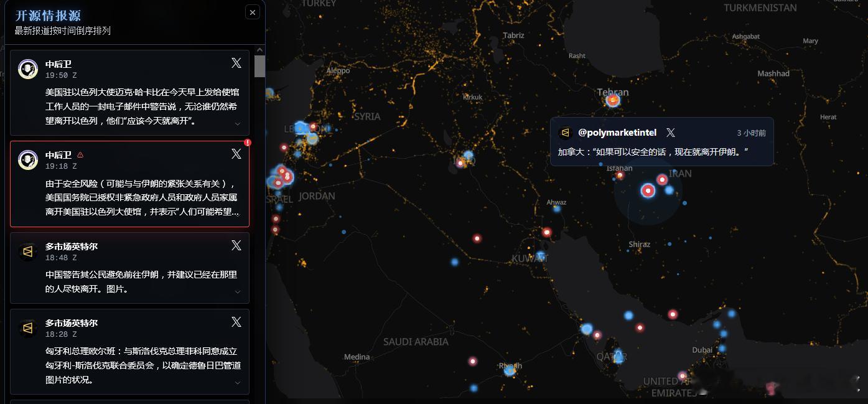This screenshot has height=404, width=868.
Task: Open X link on the 18:28 Z post
Action: point(236,322)
